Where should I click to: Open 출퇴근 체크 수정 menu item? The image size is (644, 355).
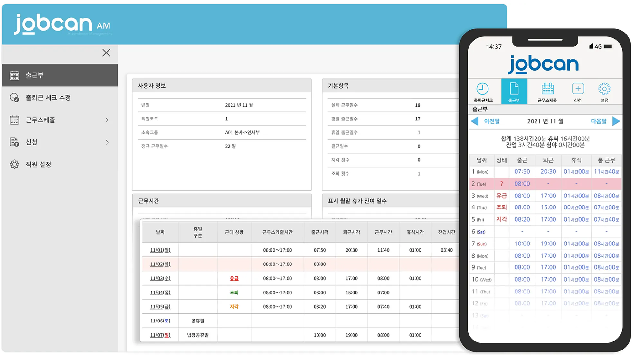click(60, 98)
